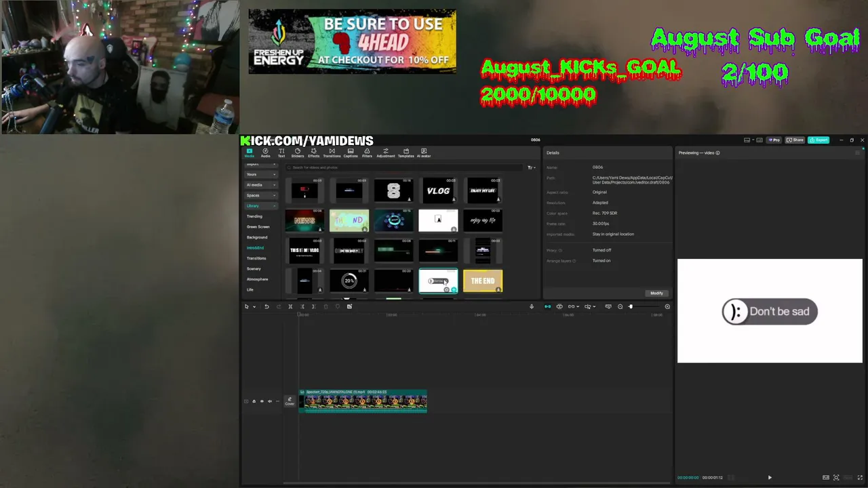Open the Templates tab
Image resolution: width=868 pixels, height=488 pixels.
point(406,153)
